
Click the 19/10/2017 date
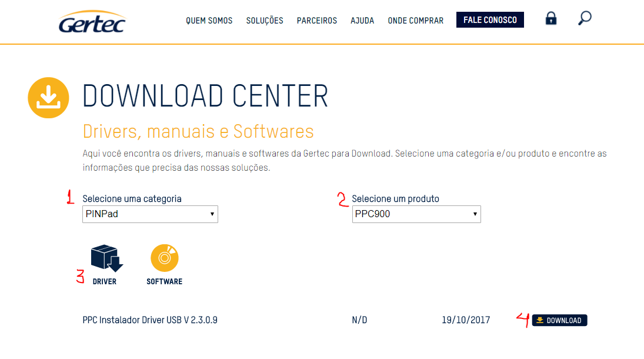point(466,320)
